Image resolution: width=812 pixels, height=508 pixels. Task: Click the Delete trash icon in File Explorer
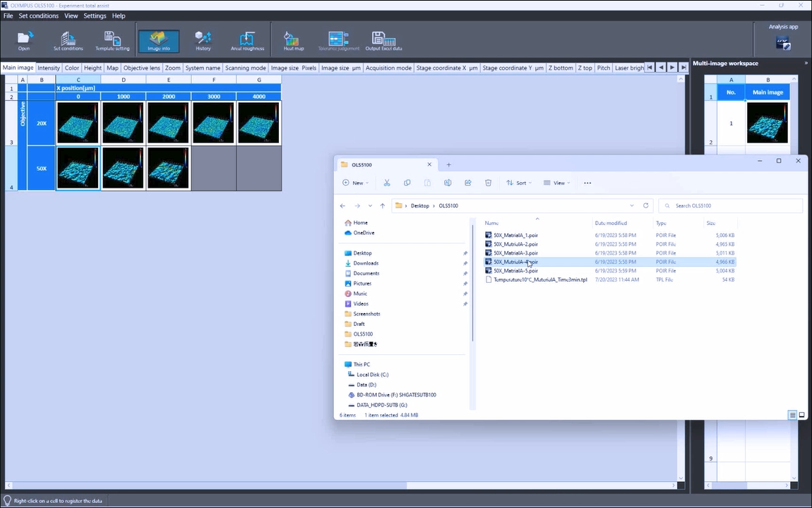(489, 183)
